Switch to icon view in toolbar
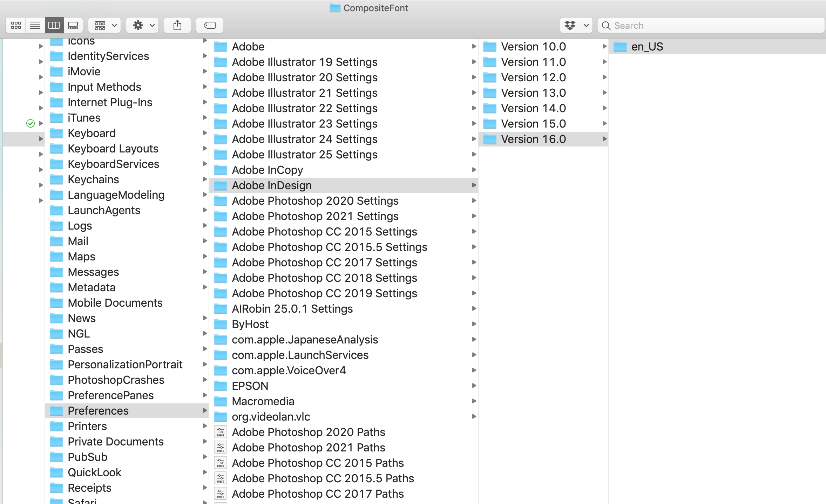826x504 pixels. click(16, 25)
